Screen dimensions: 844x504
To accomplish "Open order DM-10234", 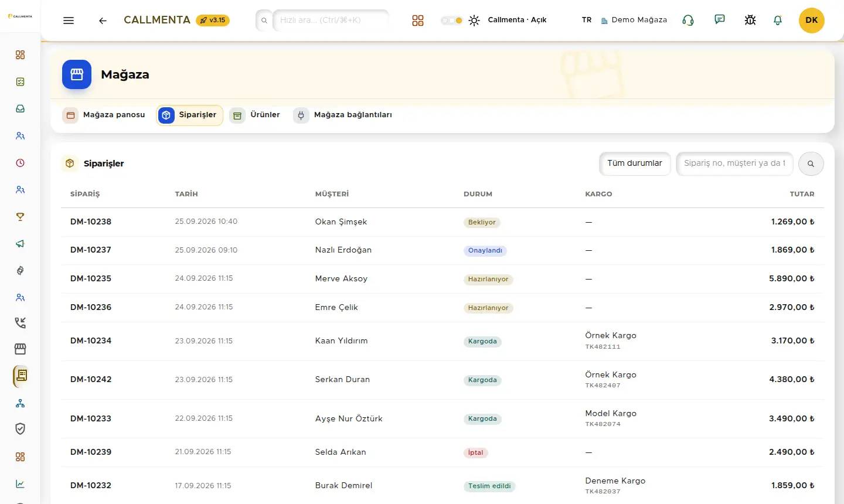I will pos(91,341).
